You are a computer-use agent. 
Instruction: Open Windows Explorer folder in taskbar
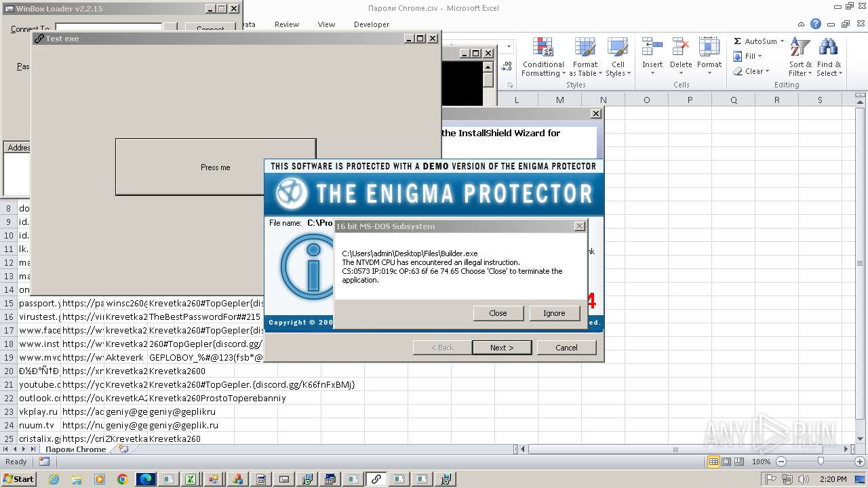click(77, 479)
